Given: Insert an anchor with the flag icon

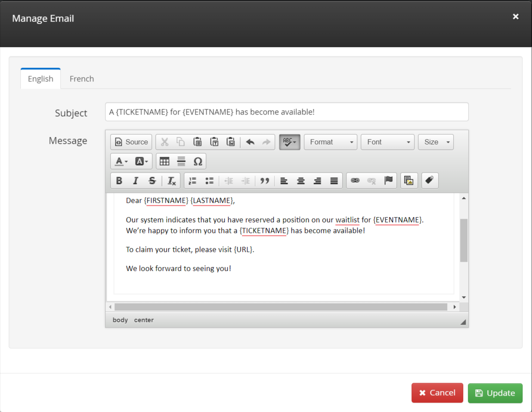Looking at the screenshot, I should pos(389,181).
